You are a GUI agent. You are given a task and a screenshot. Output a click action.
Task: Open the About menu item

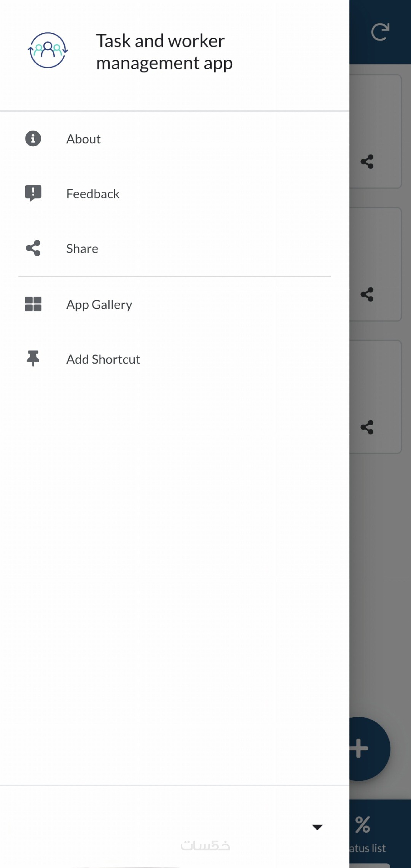coord(84,139)
